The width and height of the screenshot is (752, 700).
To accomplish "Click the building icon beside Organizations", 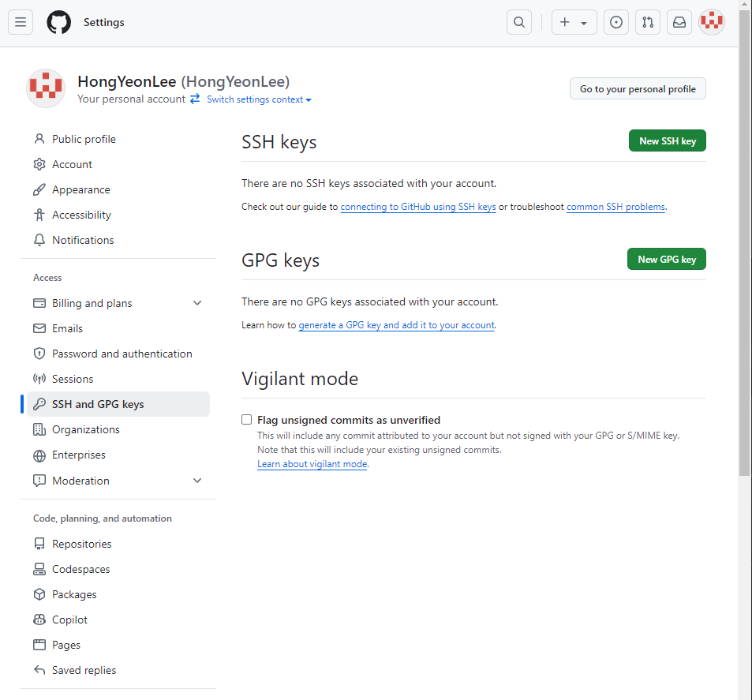I will 39,430.
